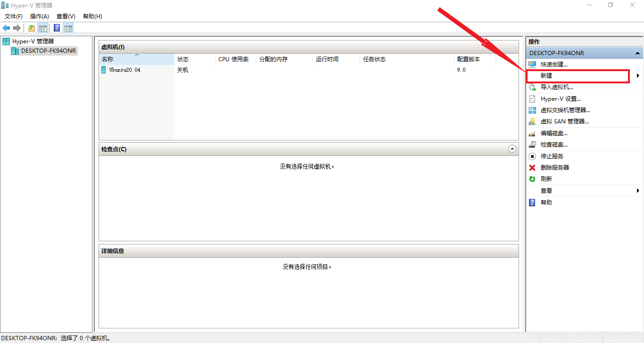Open Hyper-V 设置... action

pyautogui.click(x=561, y=99)
